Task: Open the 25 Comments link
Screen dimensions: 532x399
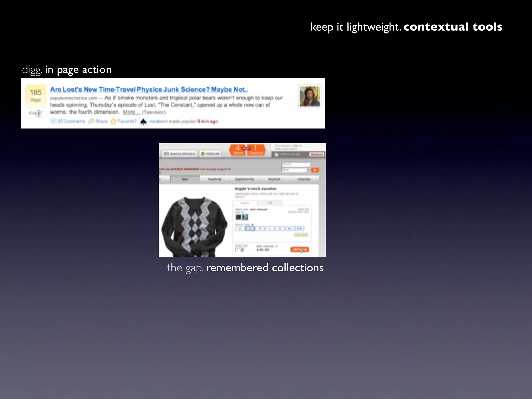Action: point(71,121)
